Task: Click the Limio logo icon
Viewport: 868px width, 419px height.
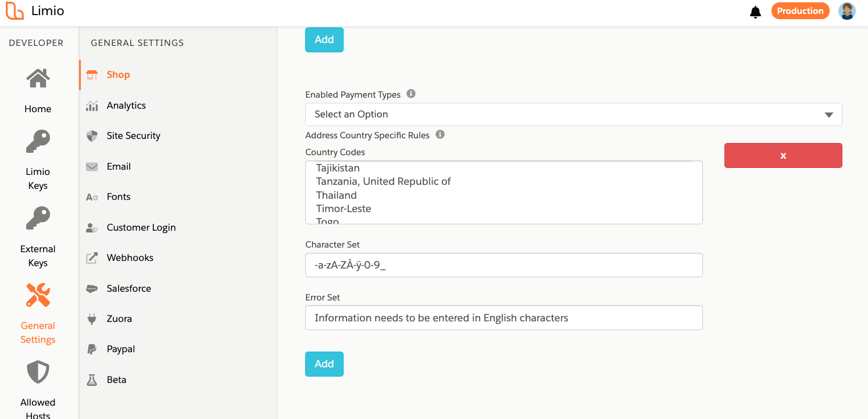Action: click(x=15, y=11)
